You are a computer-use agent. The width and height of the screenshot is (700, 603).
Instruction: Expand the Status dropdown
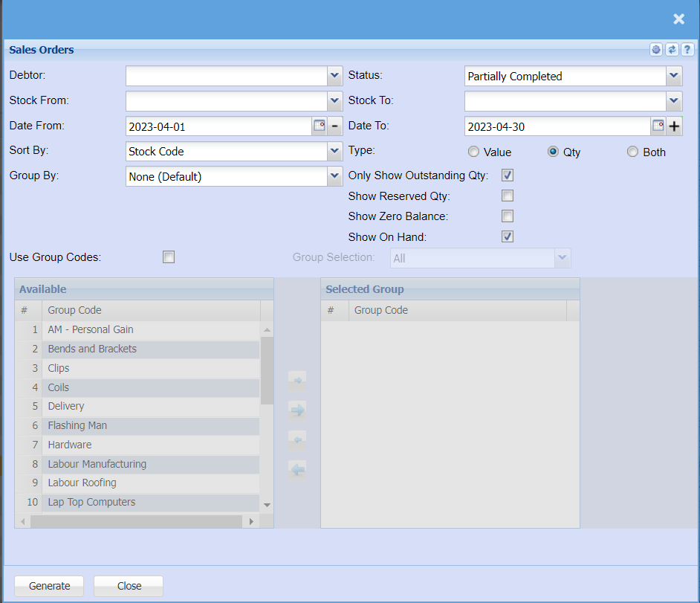[x=673, y=76]
